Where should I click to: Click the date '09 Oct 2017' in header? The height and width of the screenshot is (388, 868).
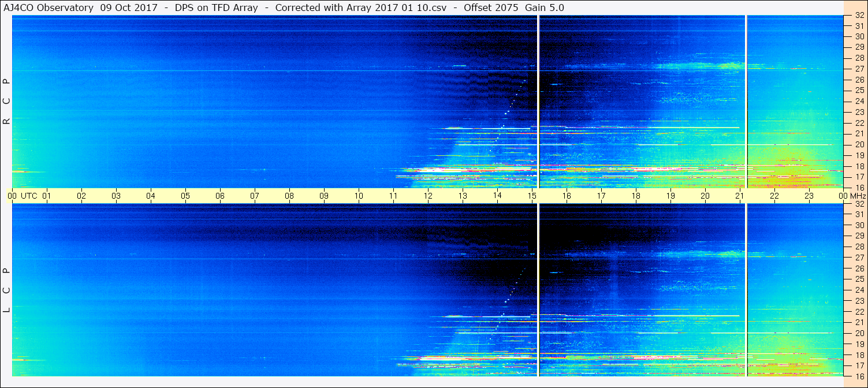[129, 8]
